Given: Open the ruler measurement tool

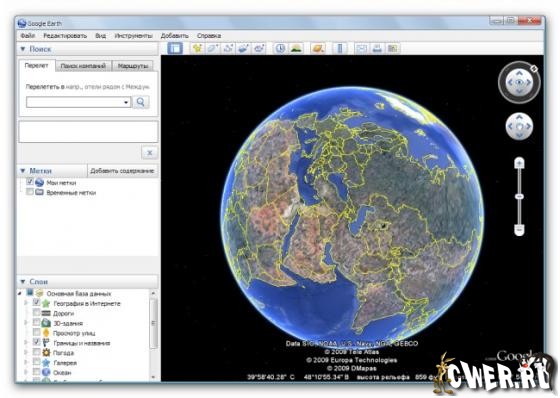Looking at the screenshot, I should pyautogui.click(x=340, y=48).
